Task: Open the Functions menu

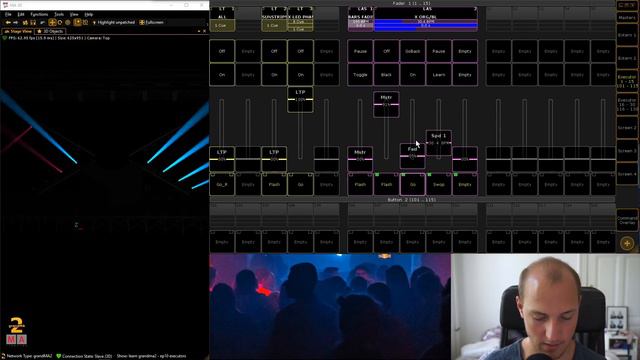Action: point(39,14)
